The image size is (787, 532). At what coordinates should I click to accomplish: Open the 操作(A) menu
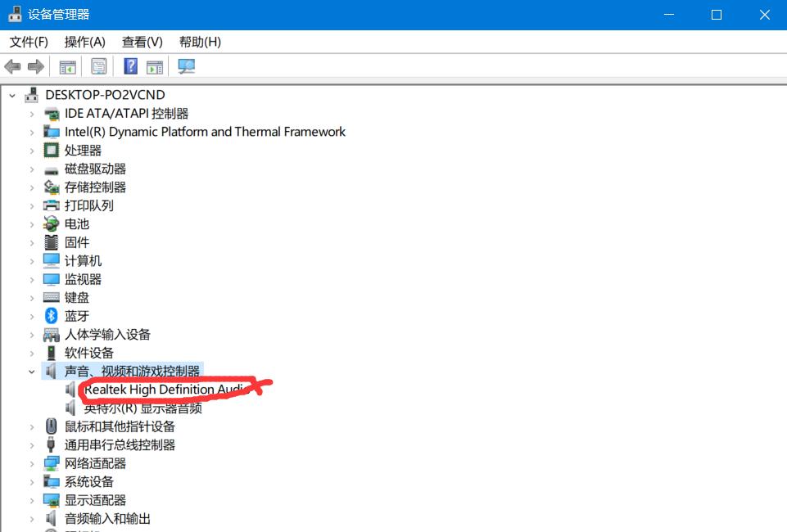tap(84, 42)
